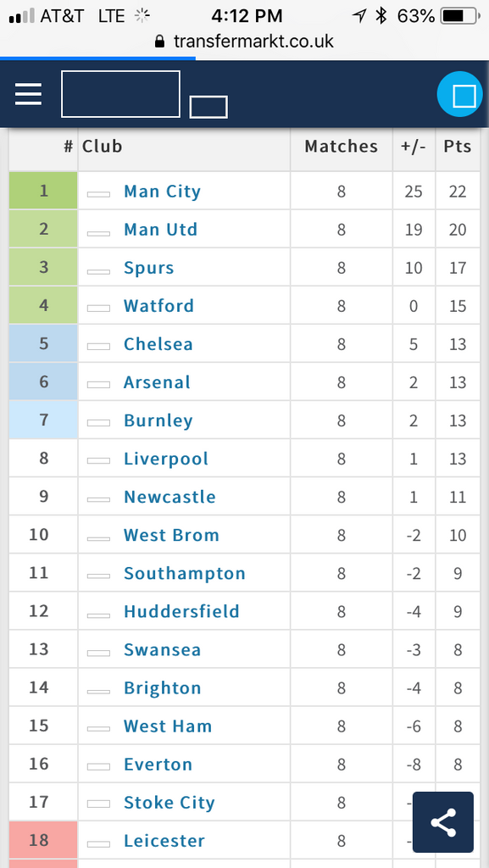
Task: Open the Arsenal club link
Action: (x=157, y=382)
